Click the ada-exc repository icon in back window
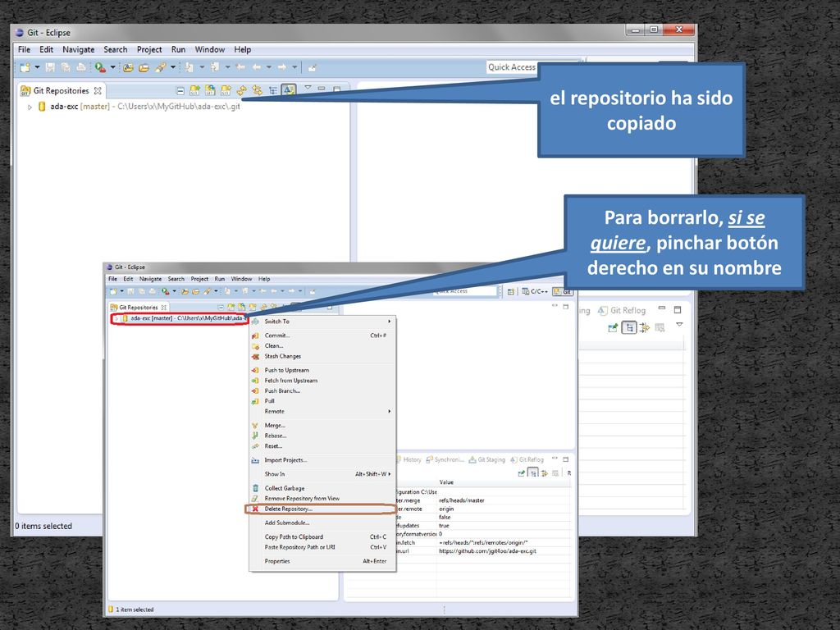840x630 pixels. [42, 107]
